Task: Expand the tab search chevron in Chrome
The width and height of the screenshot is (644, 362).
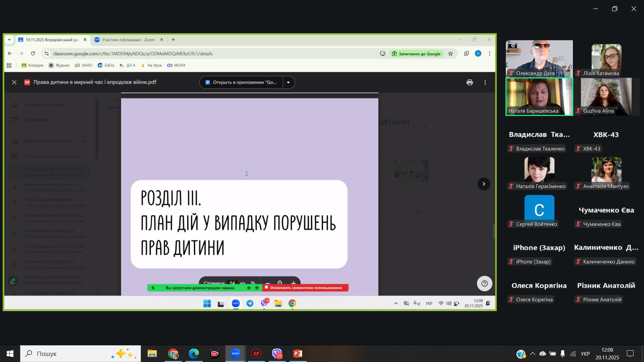Action: [x=9, y=40]
